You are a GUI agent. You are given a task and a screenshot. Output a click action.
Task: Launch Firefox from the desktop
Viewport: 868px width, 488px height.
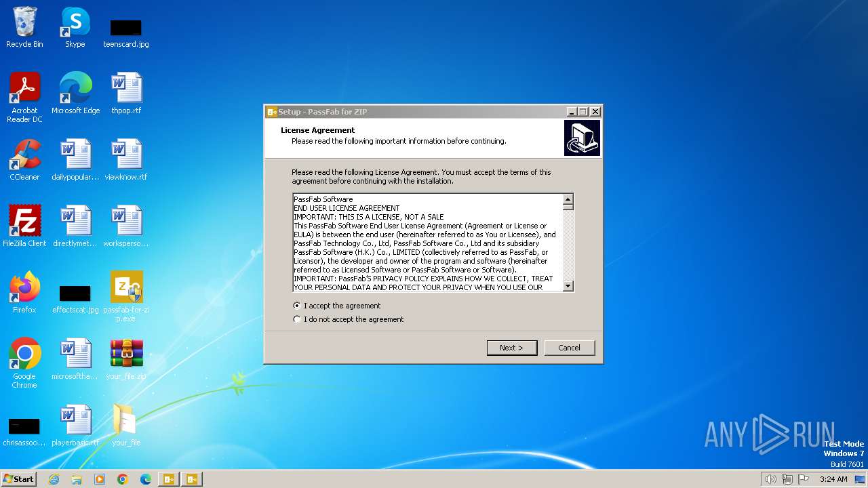24,293
